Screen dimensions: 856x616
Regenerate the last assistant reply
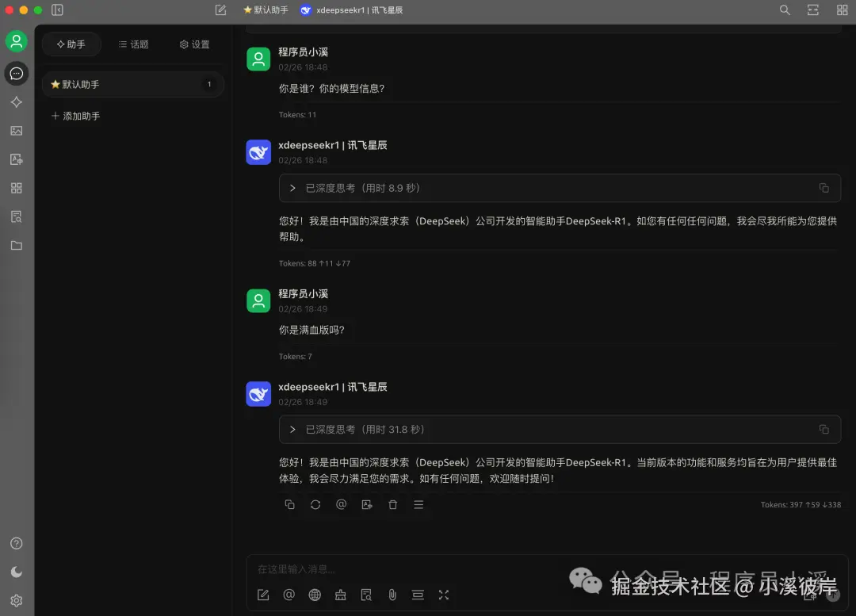tap(315, 504)
